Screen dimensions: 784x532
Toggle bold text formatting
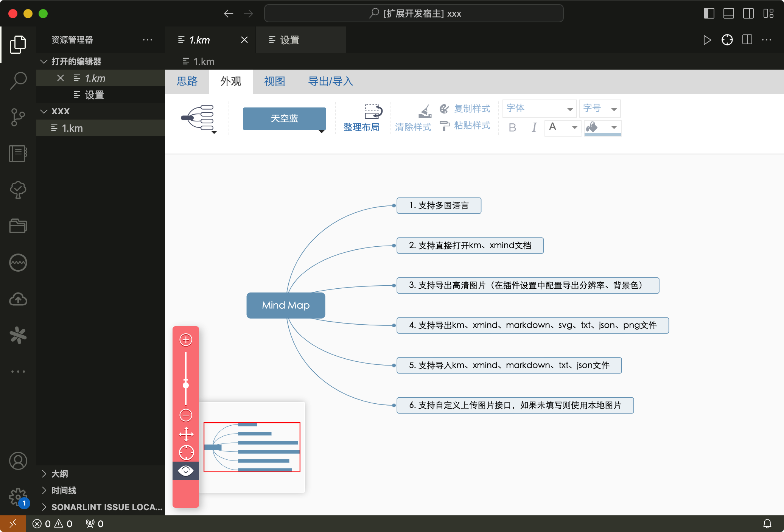(x=512, y=128)
